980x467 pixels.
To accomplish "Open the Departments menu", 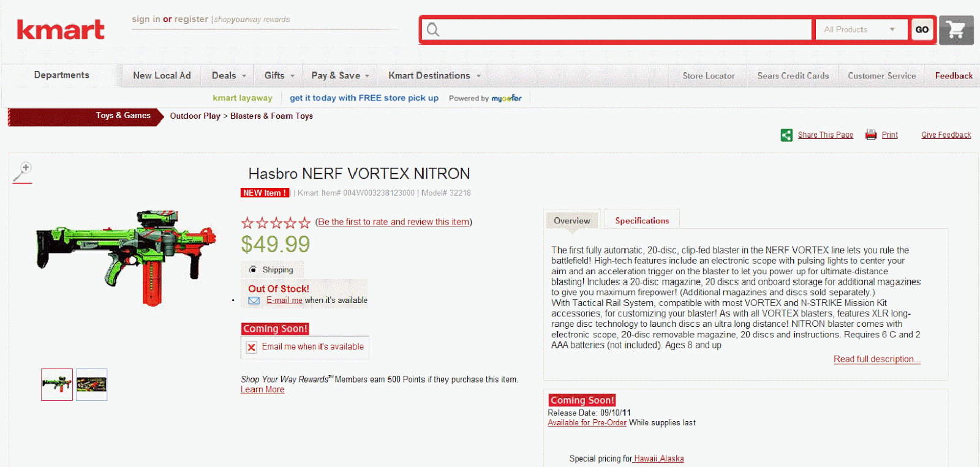I will tap(61, 75).
